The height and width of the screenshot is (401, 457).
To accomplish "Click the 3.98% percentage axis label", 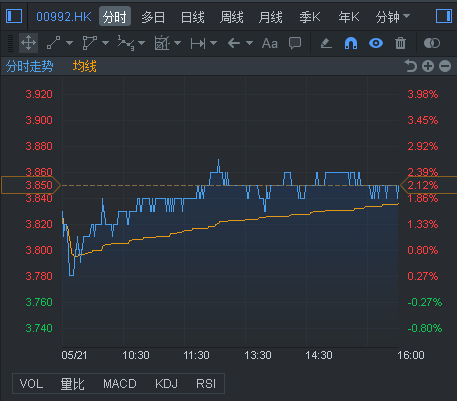I will [x=423, y=94].
